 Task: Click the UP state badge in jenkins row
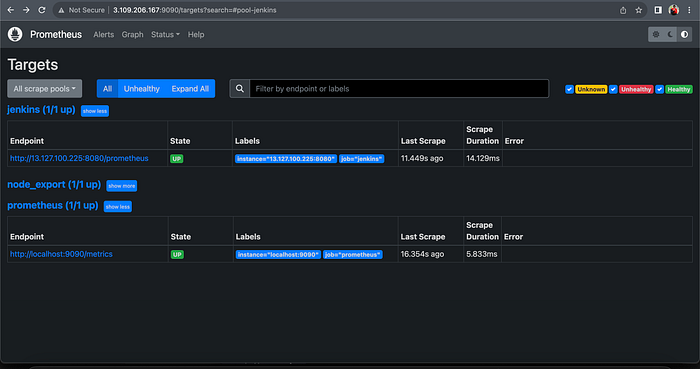point(177,159)
